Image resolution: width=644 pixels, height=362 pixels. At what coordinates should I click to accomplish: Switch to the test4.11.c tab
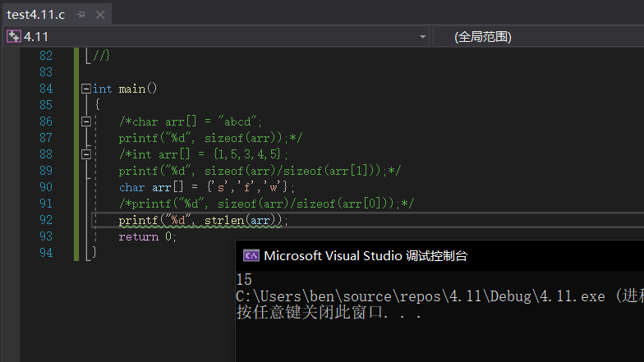coord(36,15)
